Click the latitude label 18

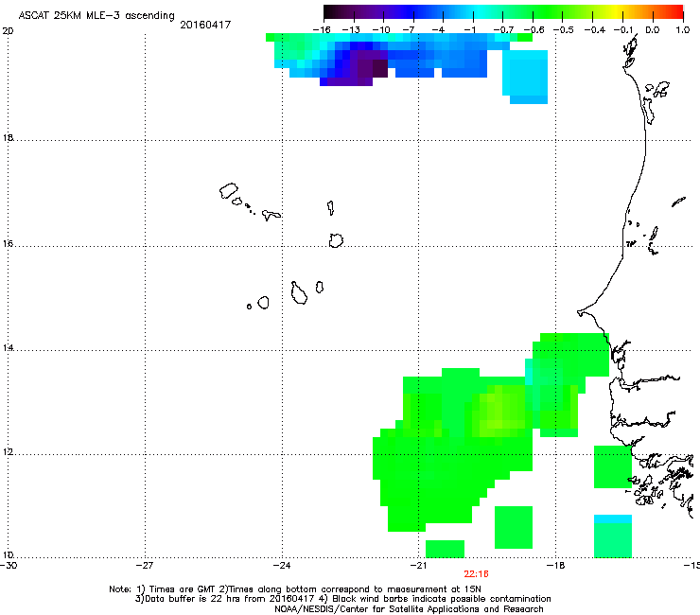pos(8,137)
